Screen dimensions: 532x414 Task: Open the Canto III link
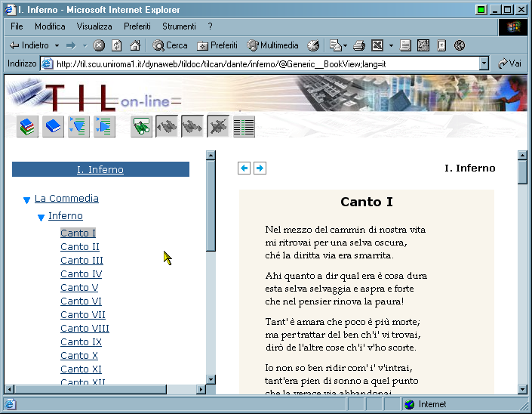81,260
